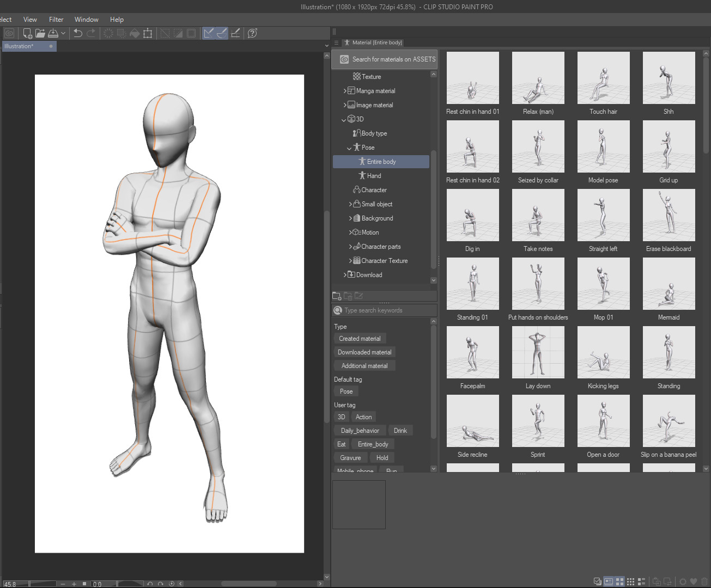Filter by the Downloaded material tag
Image resolution: width=711 pixels, height=588 pixels.
coord(364,352)
